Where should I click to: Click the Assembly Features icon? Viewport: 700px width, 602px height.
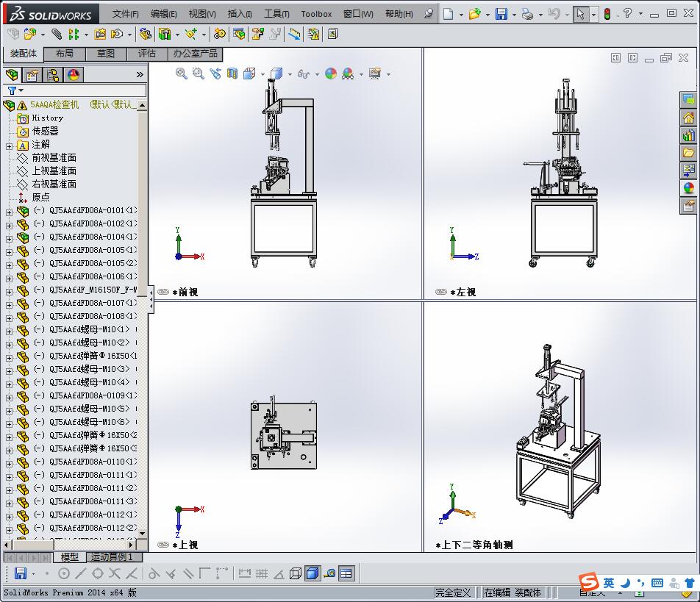pos(165,34)
